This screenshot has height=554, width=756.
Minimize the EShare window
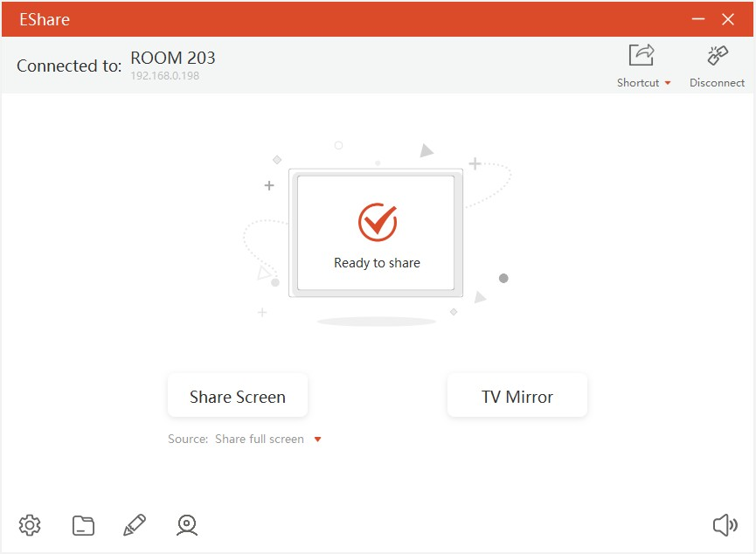coord(697,19)
